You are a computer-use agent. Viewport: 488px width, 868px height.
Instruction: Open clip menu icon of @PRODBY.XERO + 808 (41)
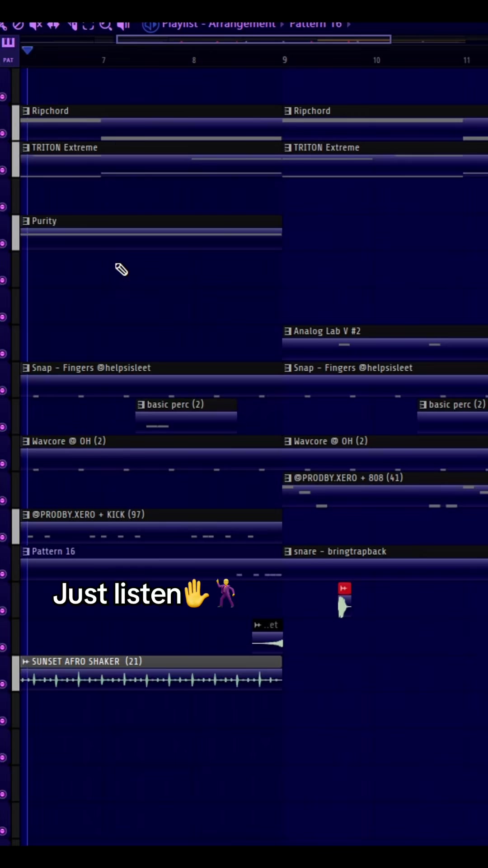pos(288,478)
